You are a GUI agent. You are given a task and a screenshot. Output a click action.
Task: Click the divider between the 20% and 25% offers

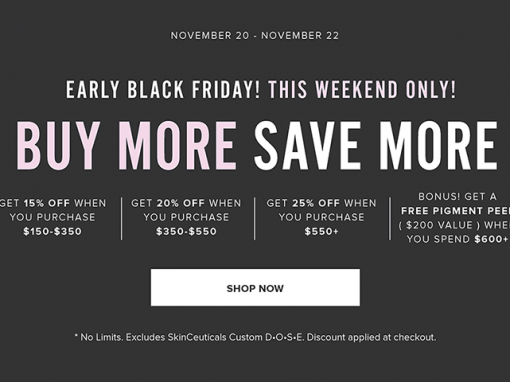pyautogui.click(x=255, y=218)
